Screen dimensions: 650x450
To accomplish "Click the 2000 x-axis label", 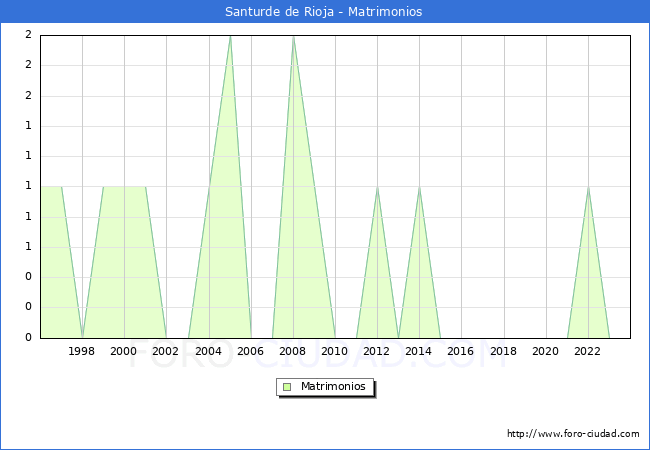I will [x=124, y=351].
